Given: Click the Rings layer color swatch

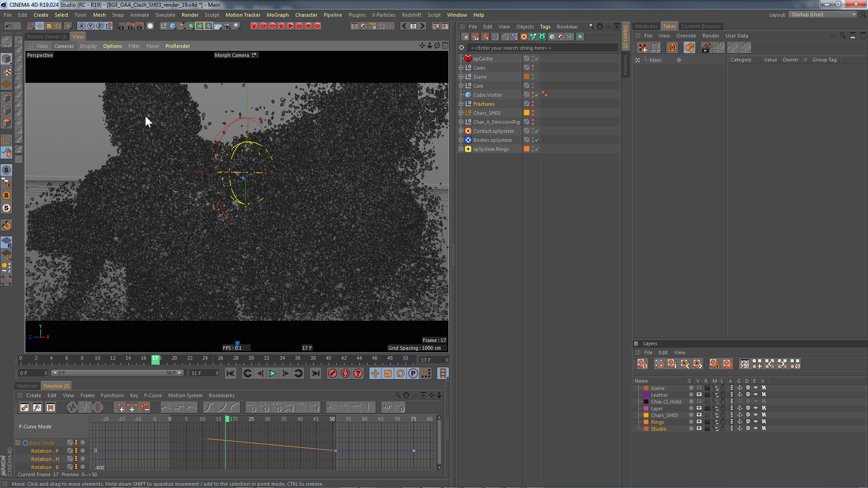Looking at the screenshot, I should (646, 422).
